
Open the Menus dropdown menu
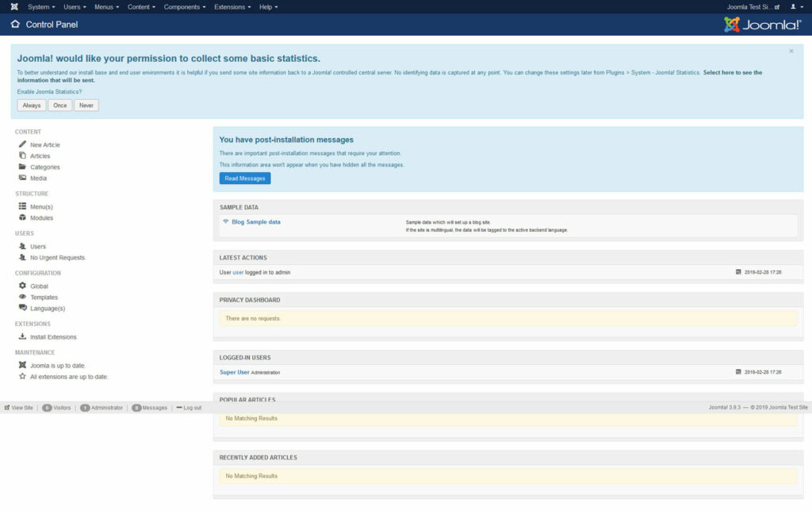107,6
